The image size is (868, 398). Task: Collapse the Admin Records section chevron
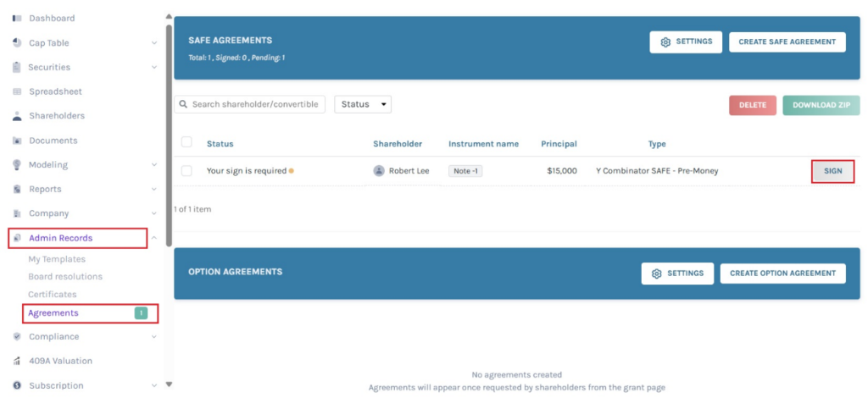153,239
